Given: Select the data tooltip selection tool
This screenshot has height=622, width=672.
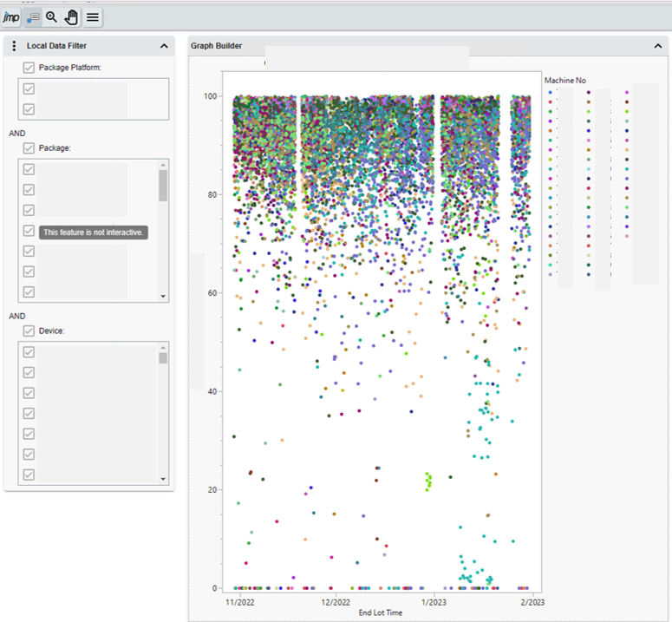Looking at the screenshot, I should click(x=33, y=16).
